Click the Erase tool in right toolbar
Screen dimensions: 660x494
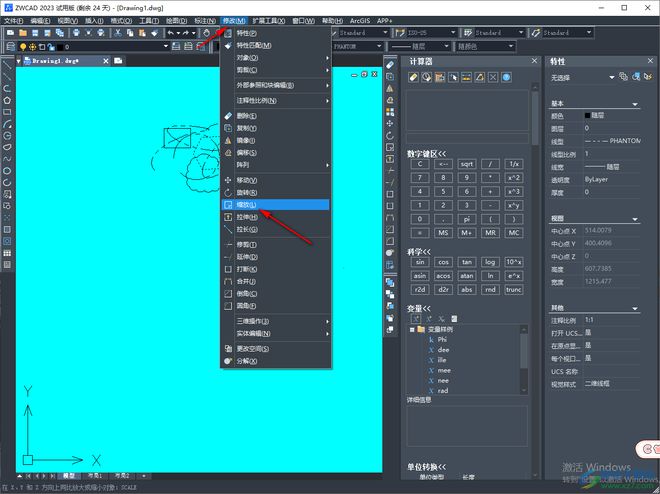[390, 65]
